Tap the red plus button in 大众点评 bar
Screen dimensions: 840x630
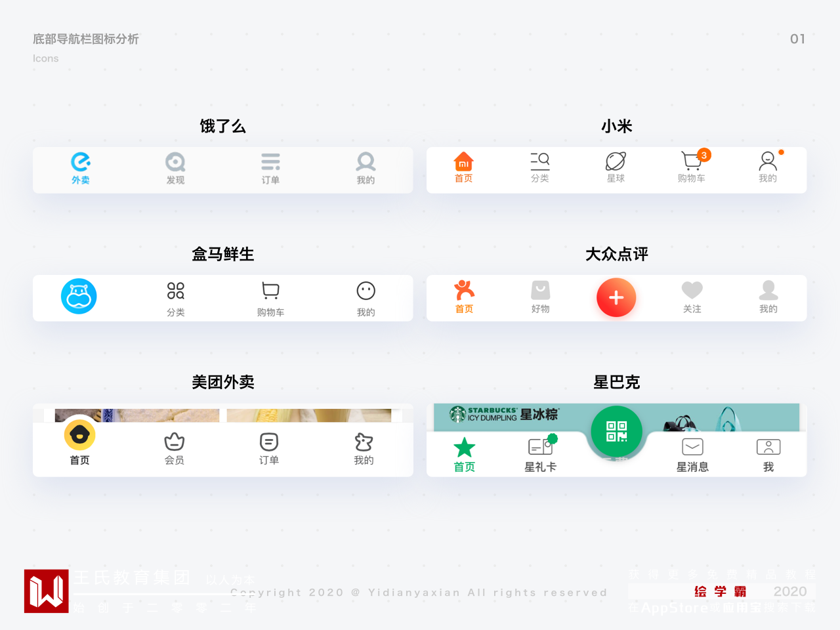point(616,297)
